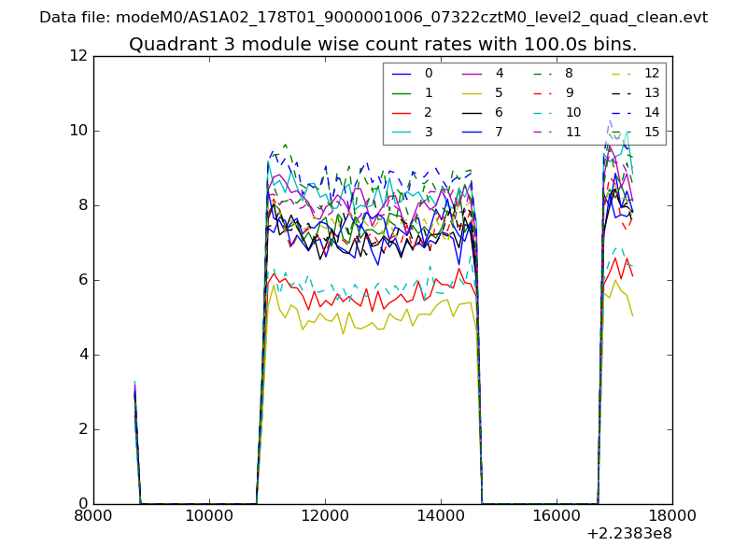747x560 pixels.
Task: Click the data file path text at top
Action: 373,17
